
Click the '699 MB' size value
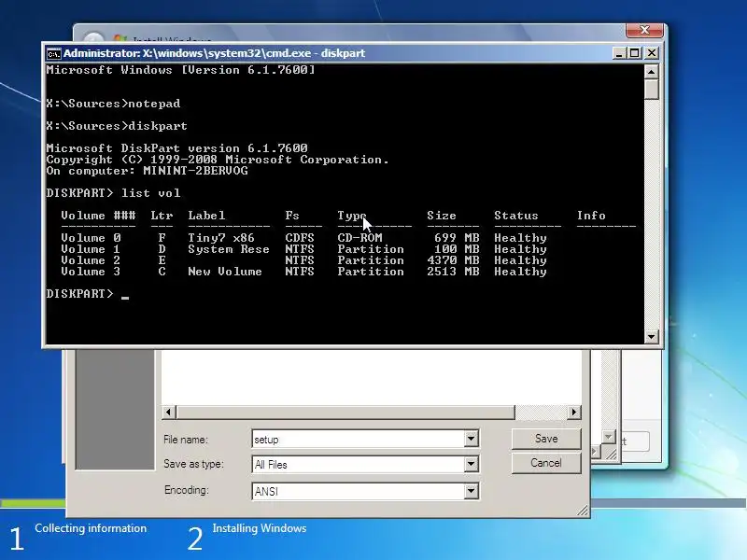coord(457,238)
